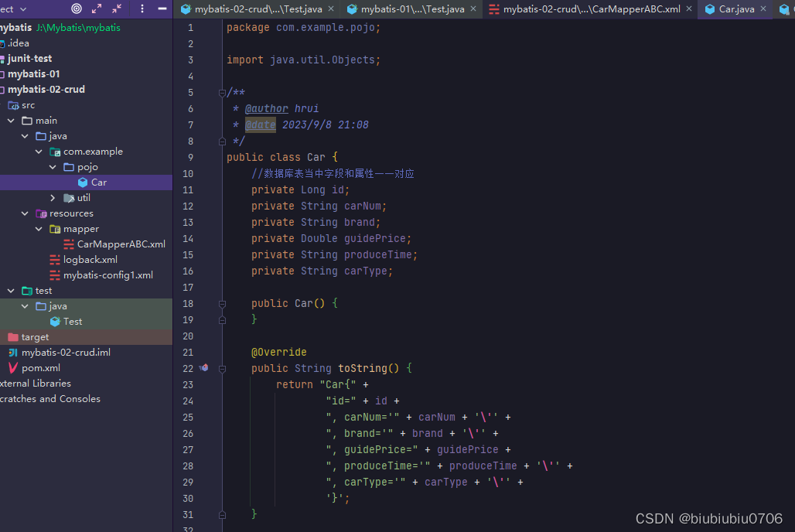Collapse the java folder under main

click(x=25, y=136)
